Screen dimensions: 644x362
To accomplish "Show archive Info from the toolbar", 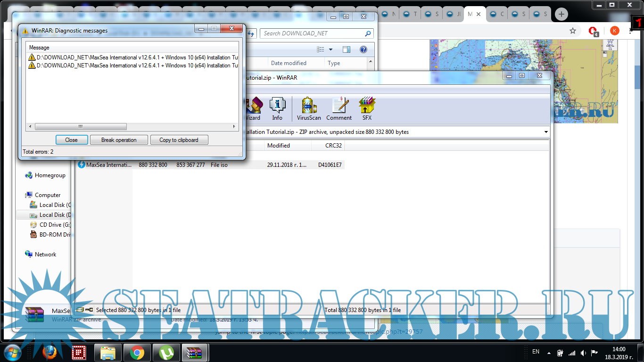I will [277, 109].
